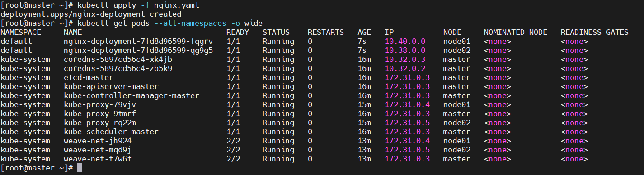
Task: Select 'deployment.apps/nginx-deployment created' output line
Action: click(91, 14)
